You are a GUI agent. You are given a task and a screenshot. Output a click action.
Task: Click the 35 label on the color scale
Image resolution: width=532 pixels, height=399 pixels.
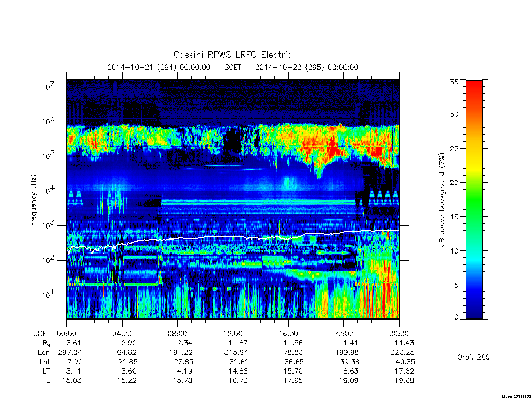[454, 82]
